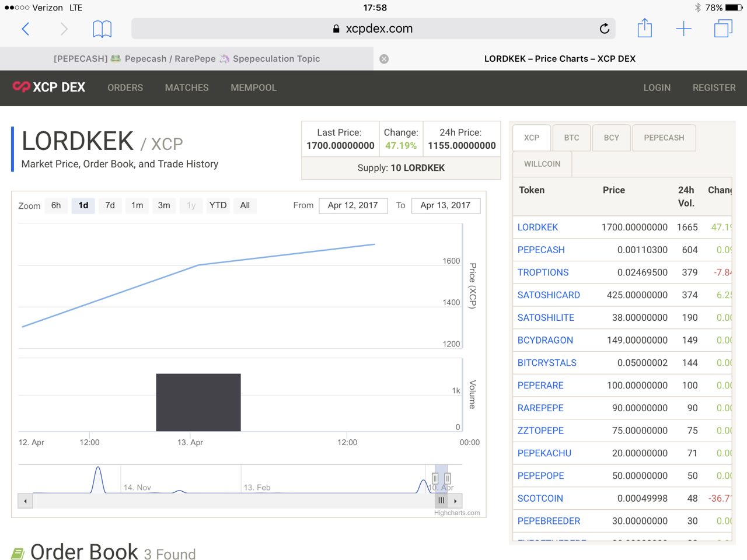Switch to the BCY market tab
Viewport: 747px width, 560px height.
(x=612, y=138)
